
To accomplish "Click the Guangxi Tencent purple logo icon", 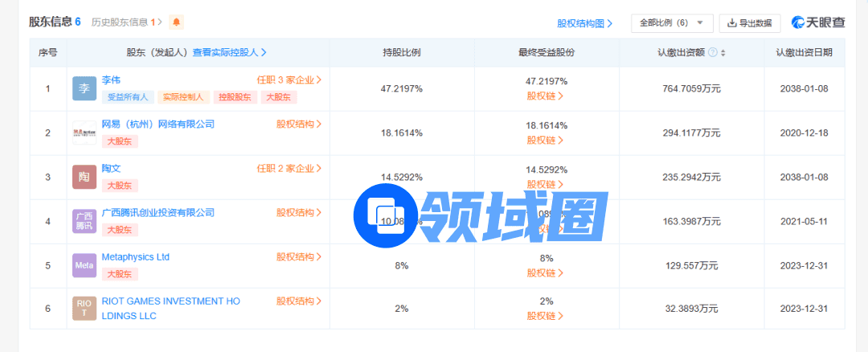I will [84, 221].
